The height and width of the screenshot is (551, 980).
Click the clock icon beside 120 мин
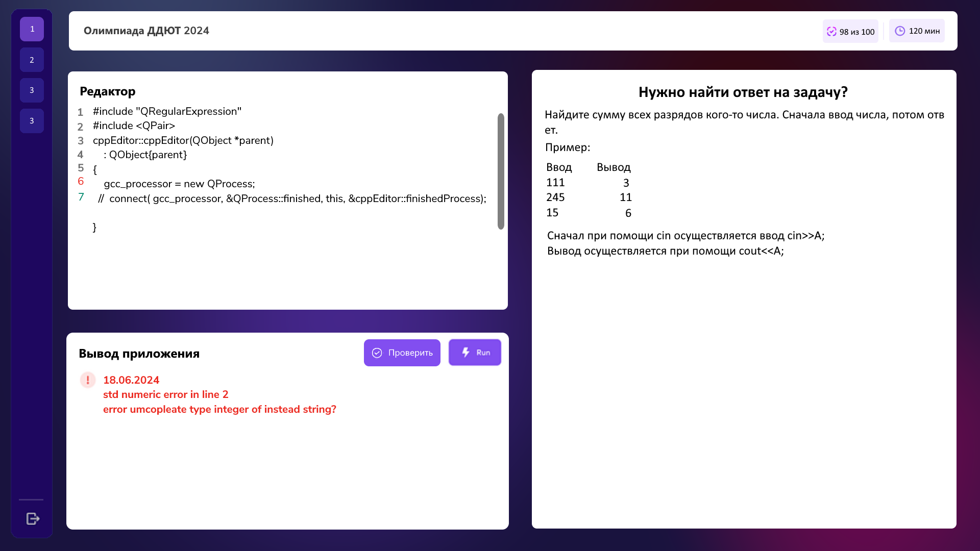click(x=900, y=31)
